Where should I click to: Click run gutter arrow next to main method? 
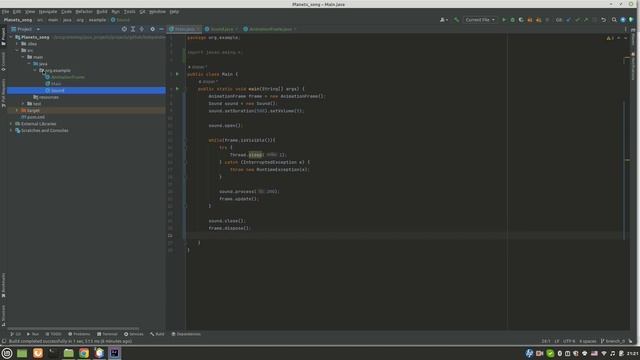[x=177, y=89]
